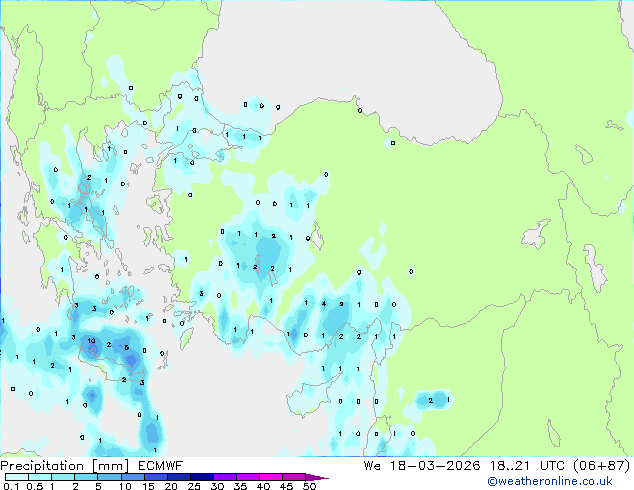Click the legend label '50'
Image resolution: width=634 pixels, height=490 pixels.
point(310,486)
